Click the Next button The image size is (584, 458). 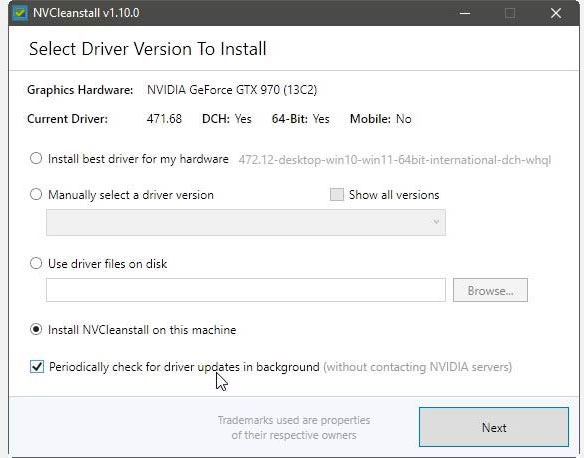point(494,427)
